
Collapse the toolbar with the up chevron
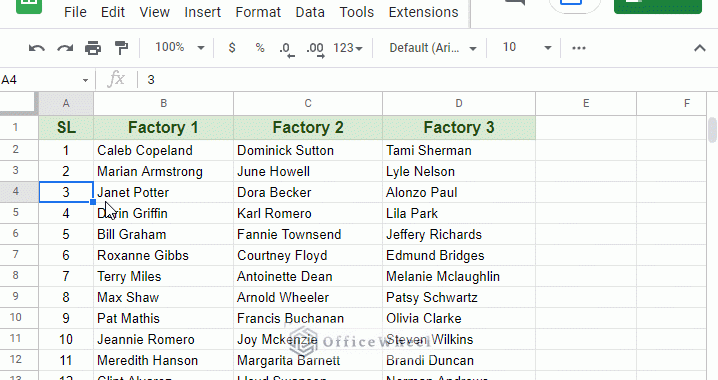pos(700,48)
